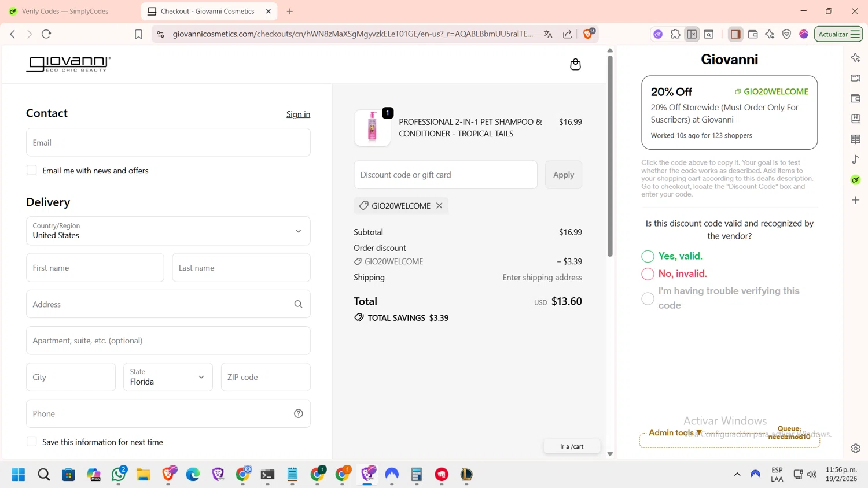Screen dimensions: 868x488
Task: Click the Brave Shields lion icon
Action: click(x=588, y=34)
